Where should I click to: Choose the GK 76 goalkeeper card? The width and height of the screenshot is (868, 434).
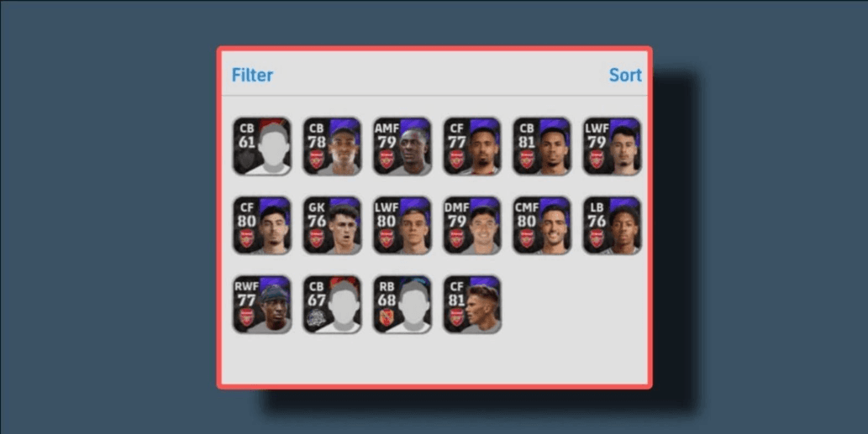332,226
